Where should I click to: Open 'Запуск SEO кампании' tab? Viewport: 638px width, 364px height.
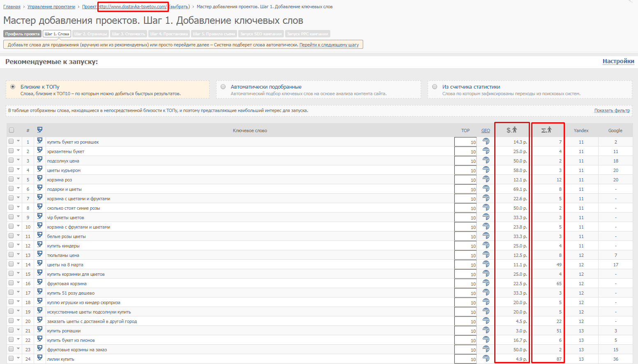(261, 34)
